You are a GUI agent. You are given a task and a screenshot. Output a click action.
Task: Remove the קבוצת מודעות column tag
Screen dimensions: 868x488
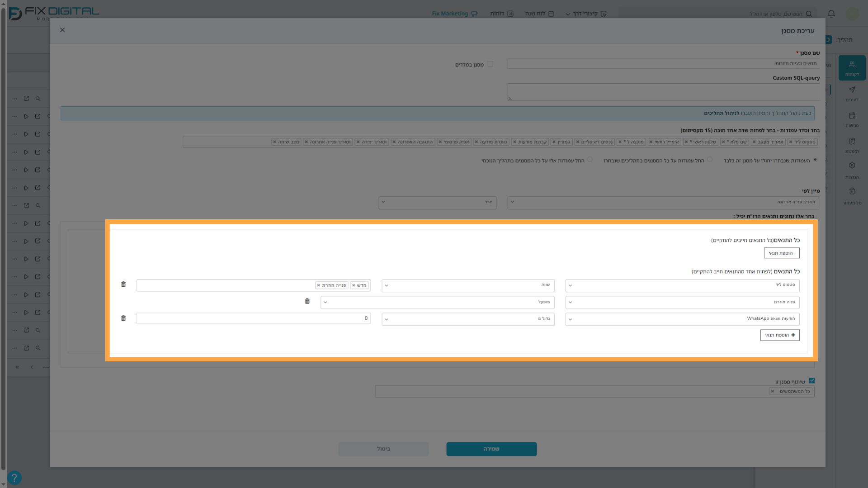pyautogui.click(x=514, y=142)
